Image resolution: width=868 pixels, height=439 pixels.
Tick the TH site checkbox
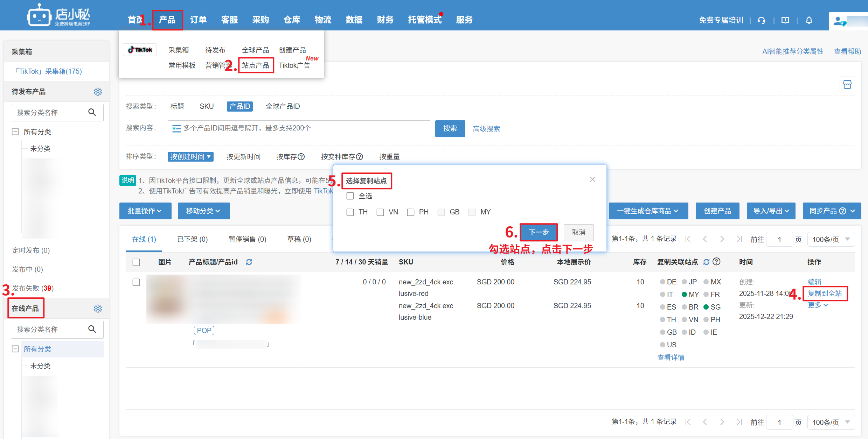click(x=350, y=212)
